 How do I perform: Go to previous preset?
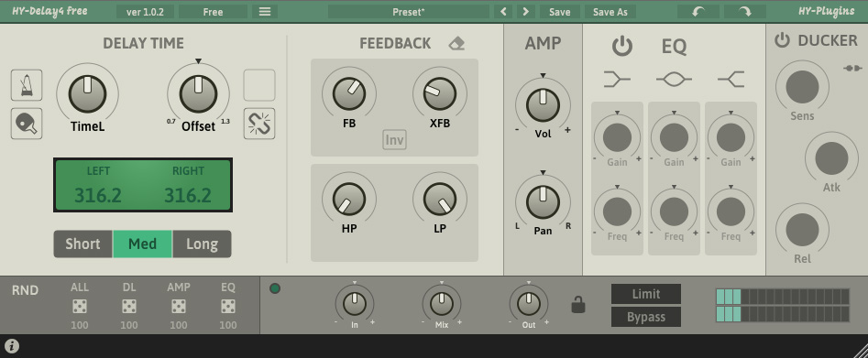pyautogui.click(x=503, y=12)
